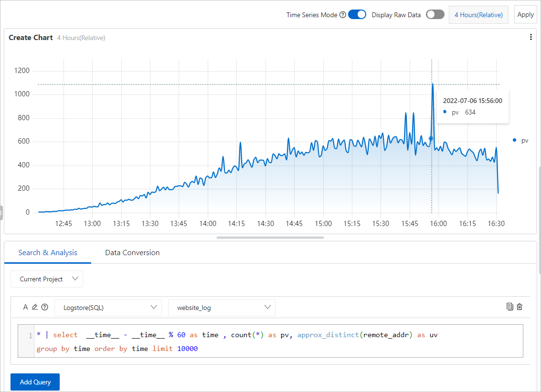The height and width of the screenshot is (392, 541).
Task: Click the Add Query button
Action: [x=35, y=382]
